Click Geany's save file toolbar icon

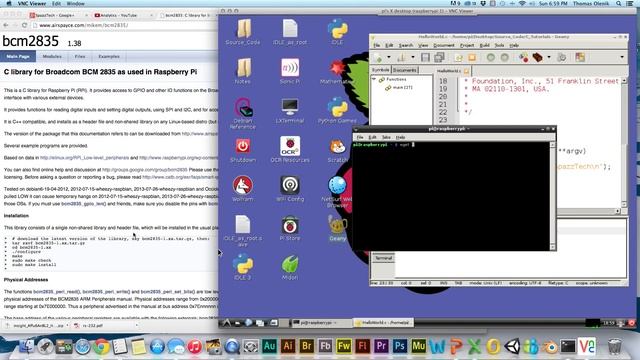click(425, 57)
